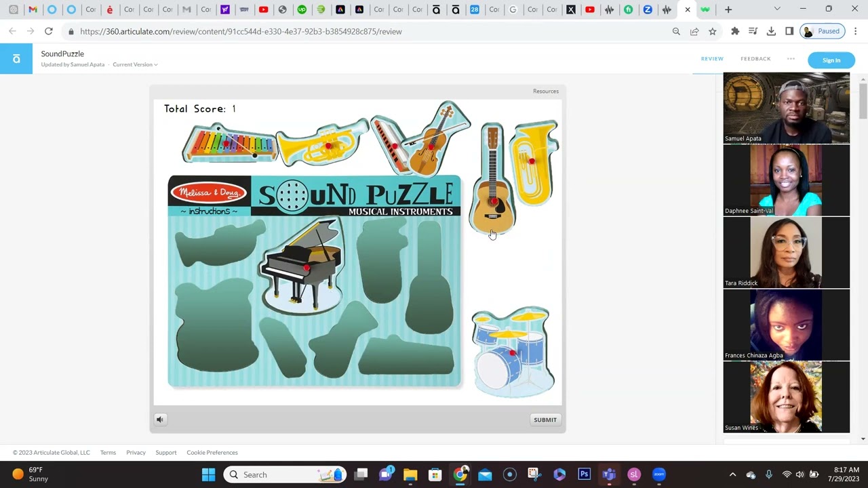This screenshot has width=868, height=488.
Task: Click the microphone icon in system tray
Action: (x=768, y=474)
